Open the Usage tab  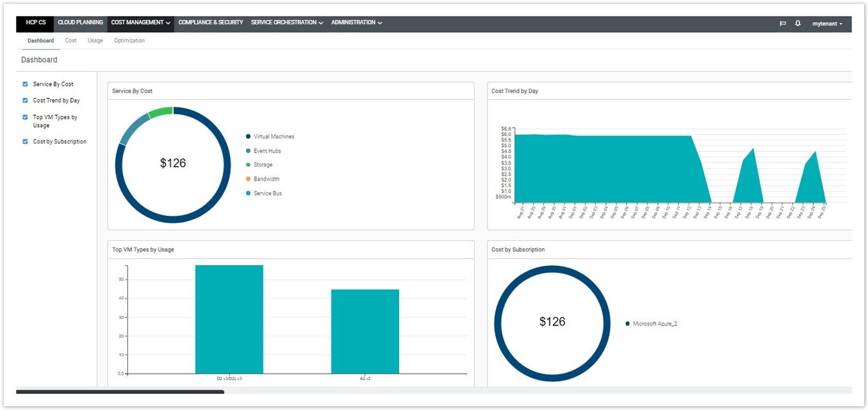tap(95, 40)
